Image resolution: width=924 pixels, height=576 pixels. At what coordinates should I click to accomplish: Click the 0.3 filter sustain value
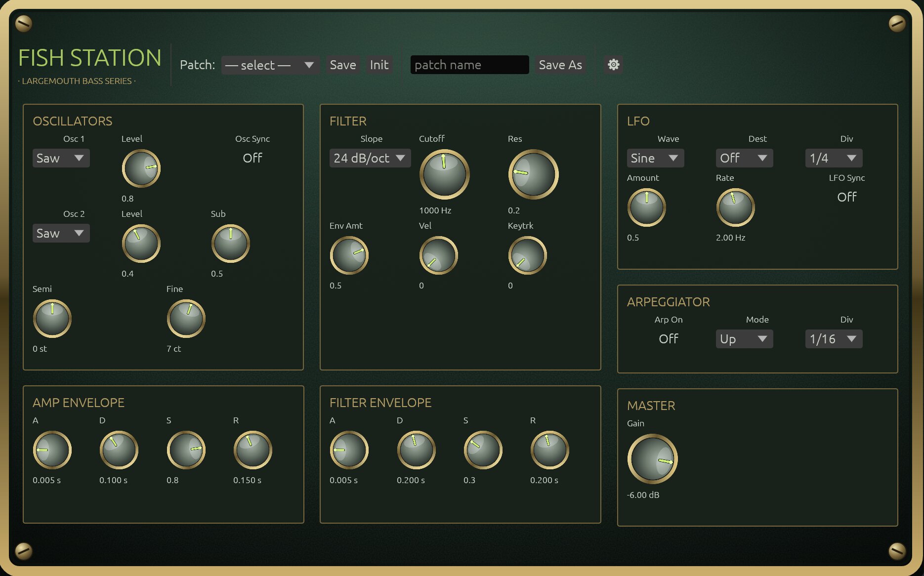(x=469, y=480)
